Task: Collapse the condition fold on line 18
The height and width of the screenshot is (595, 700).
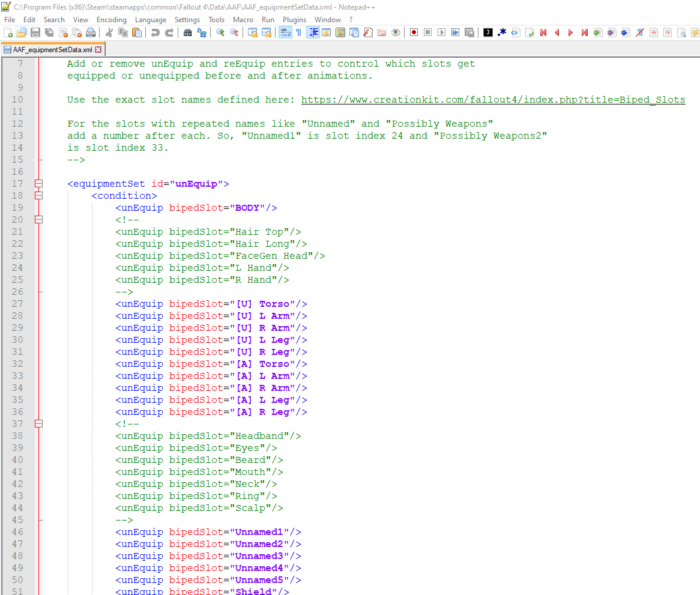Action: (x=39, y=196)
